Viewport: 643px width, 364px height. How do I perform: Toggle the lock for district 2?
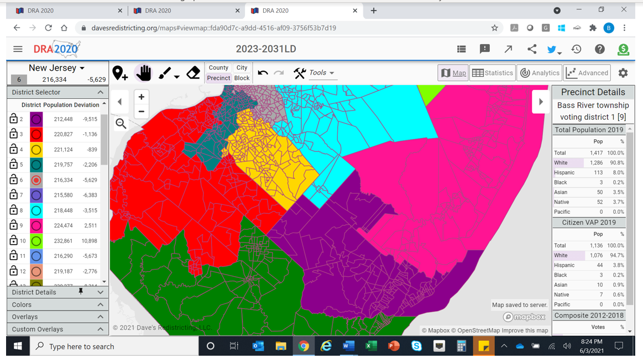tap(14, 119)
